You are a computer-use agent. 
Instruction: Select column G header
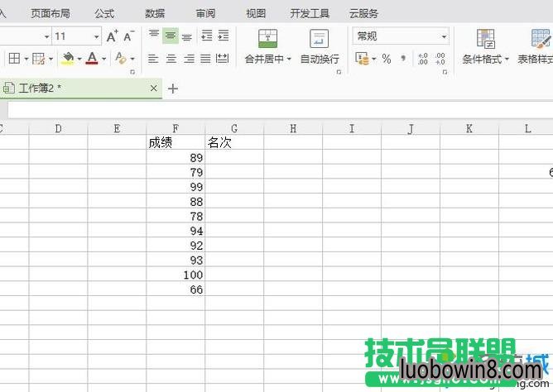(x=234, y=128)
